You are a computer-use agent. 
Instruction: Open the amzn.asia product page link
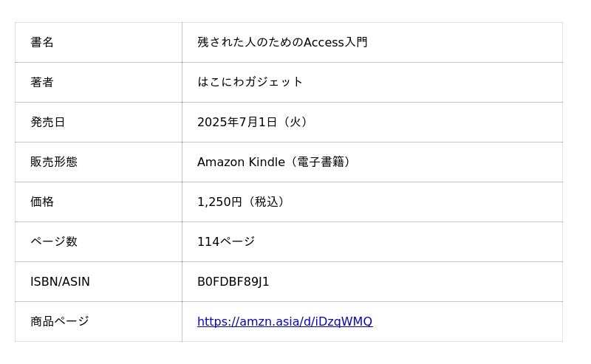[x=284, y=322]
